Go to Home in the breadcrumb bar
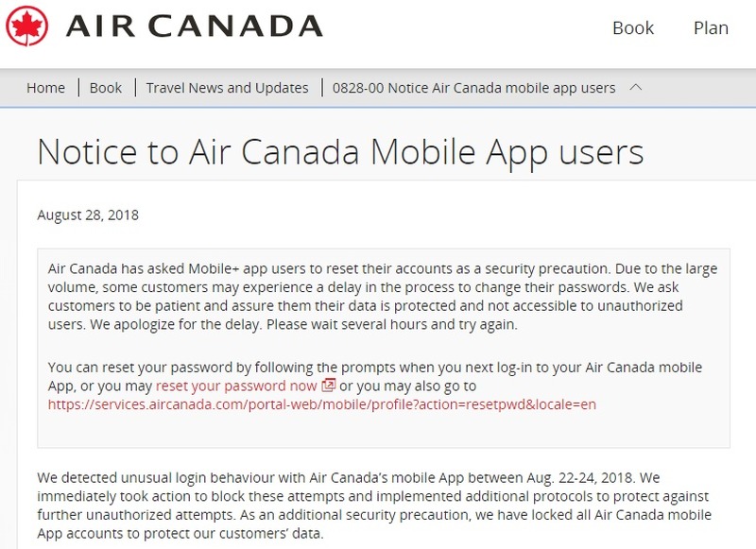The height and width of the screenshot is (549, 756). coord(45,88)
